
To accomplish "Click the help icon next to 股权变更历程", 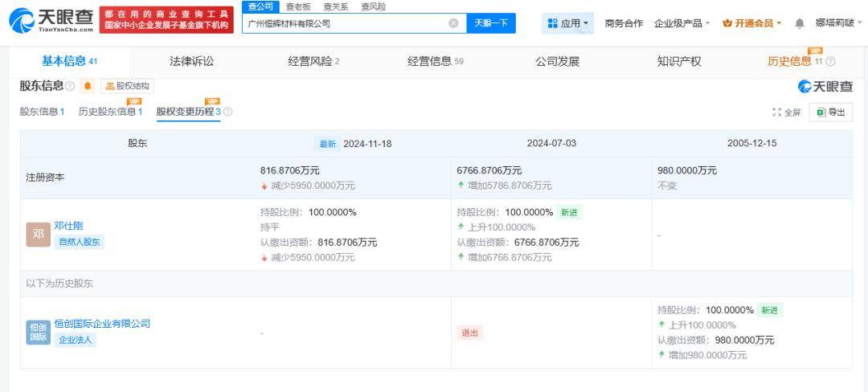I will click(227, 112).
